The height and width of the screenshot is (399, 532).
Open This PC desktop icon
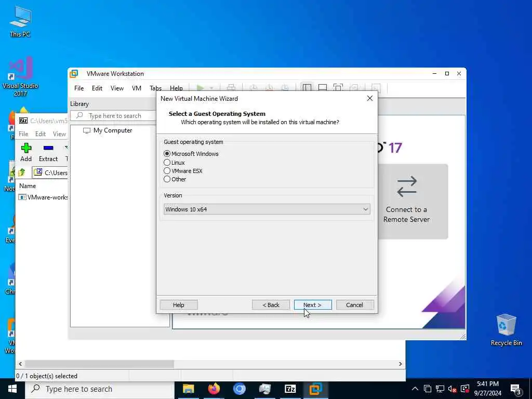pyautogui.click(x=20, y=22)
